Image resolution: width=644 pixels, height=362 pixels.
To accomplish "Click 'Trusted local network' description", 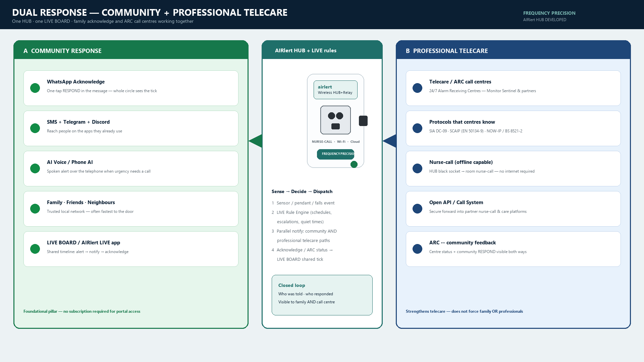I will tap(90, 212).
